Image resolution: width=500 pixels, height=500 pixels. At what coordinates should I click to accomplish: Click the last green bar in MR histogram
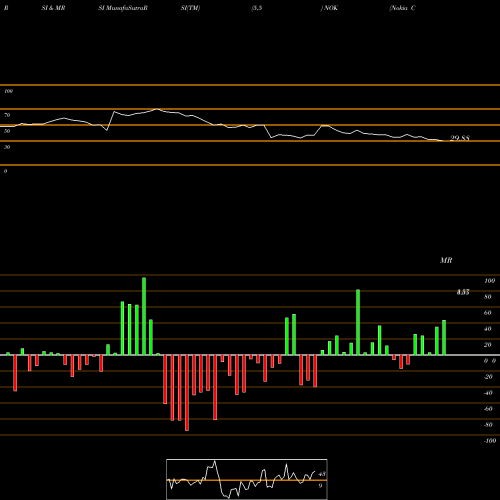pyautogui.click(x=444, y=337)
